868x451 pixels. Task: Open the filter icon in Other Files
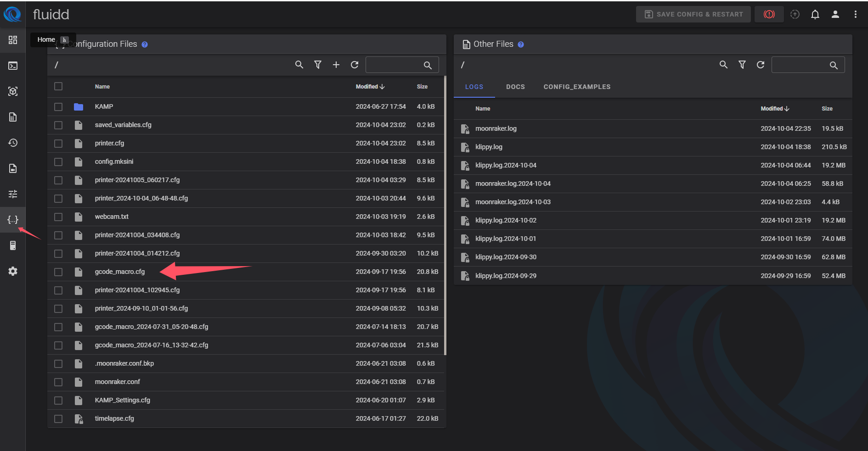[742, 65]
